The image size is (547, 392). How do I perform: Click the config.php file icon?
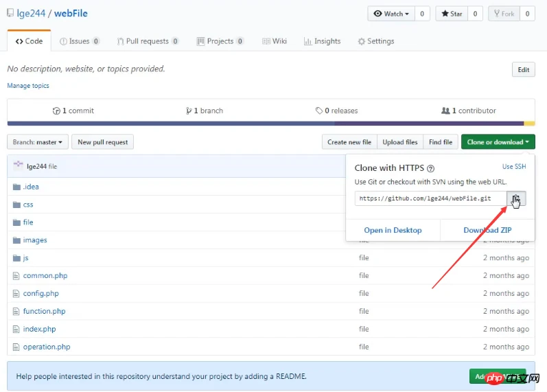click(x=17, y=294)
